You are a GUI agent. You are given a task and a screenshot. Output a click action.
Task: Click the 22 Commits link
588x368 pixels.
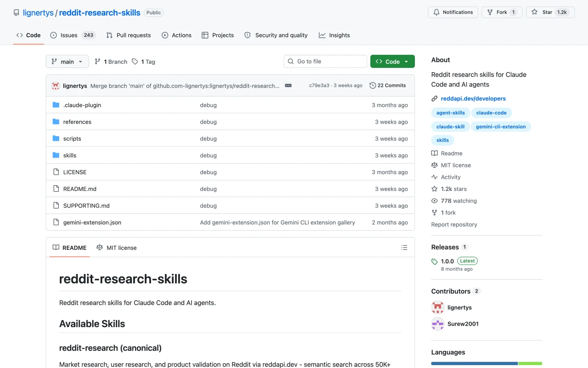pyautogui.click(x=388, y=85)
